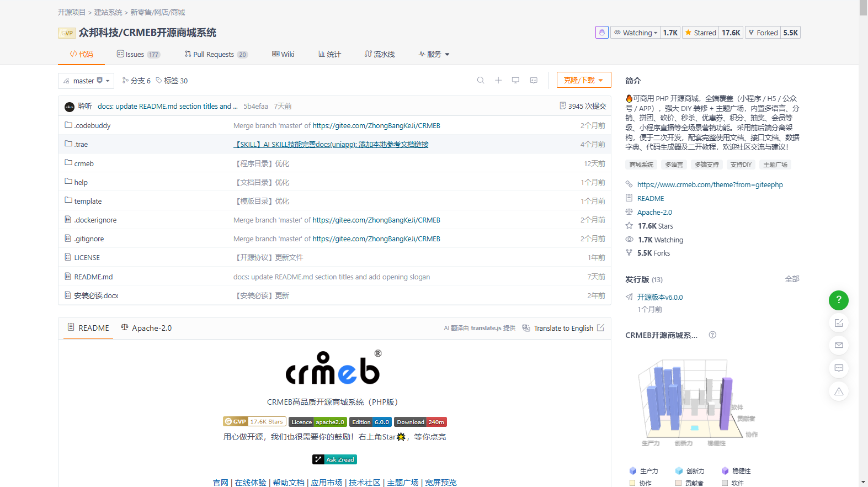Click the floating envelope mail icon
The height and width of the screenshot is (487, 868).
pyautogui.click(x=839, y=346)
